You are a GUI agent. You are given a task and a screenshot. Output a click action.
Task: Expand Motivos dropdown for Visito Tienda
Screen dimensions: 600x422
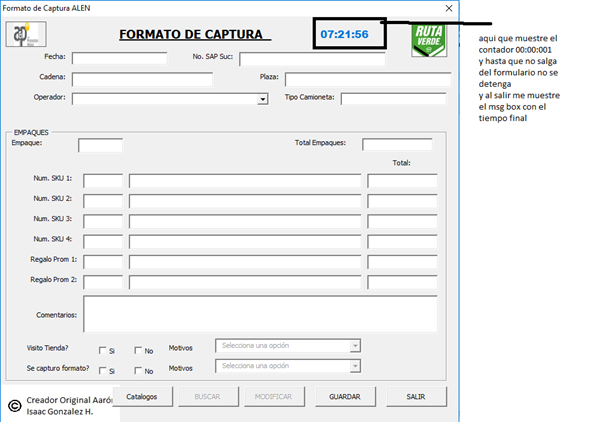tap(355, 346)
